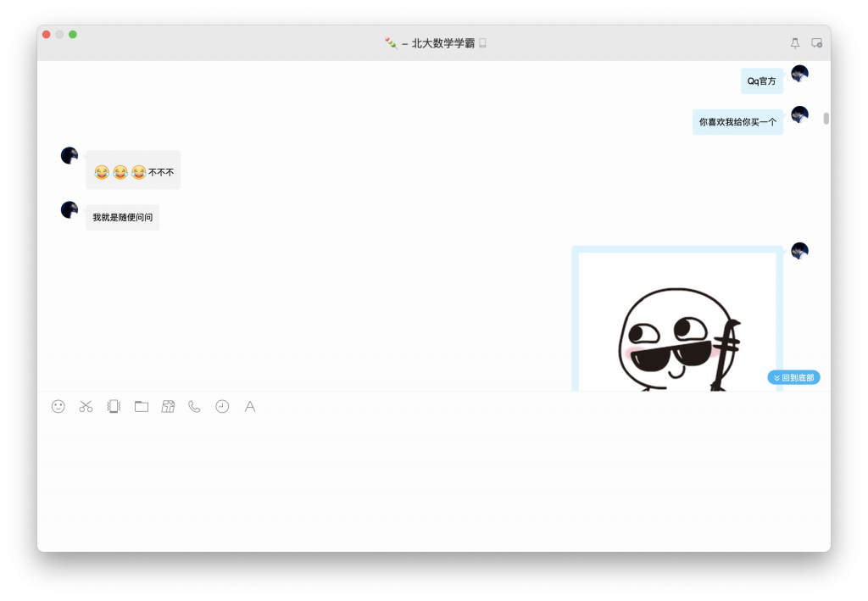Click the friend's avatar beside 不不不
Screen dimensions: 868x601
[x=69, y=155]
